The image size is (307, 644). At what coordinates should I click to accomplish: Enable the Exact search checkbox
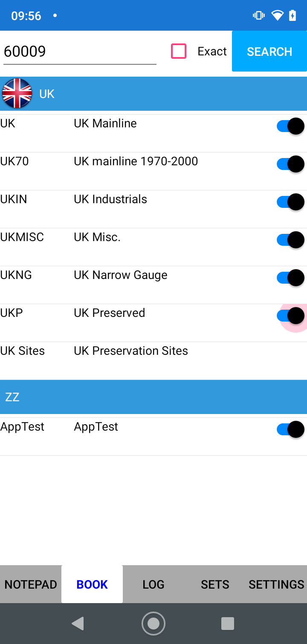click(x=178, y=51)
